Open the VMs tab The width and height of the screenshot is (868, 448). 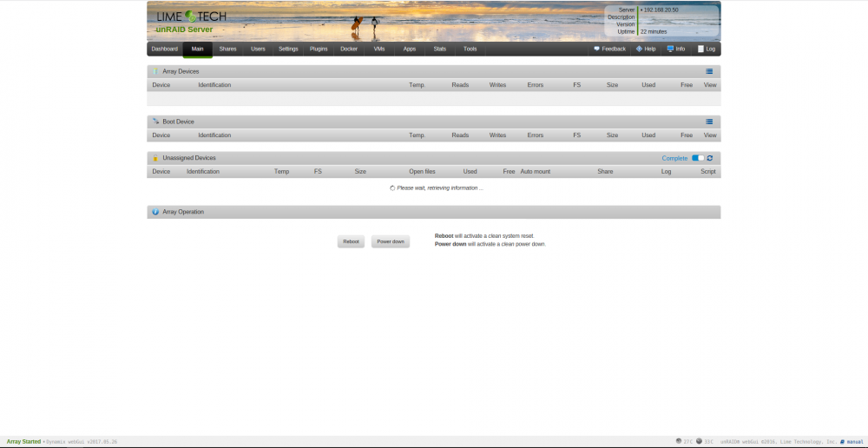379,49
